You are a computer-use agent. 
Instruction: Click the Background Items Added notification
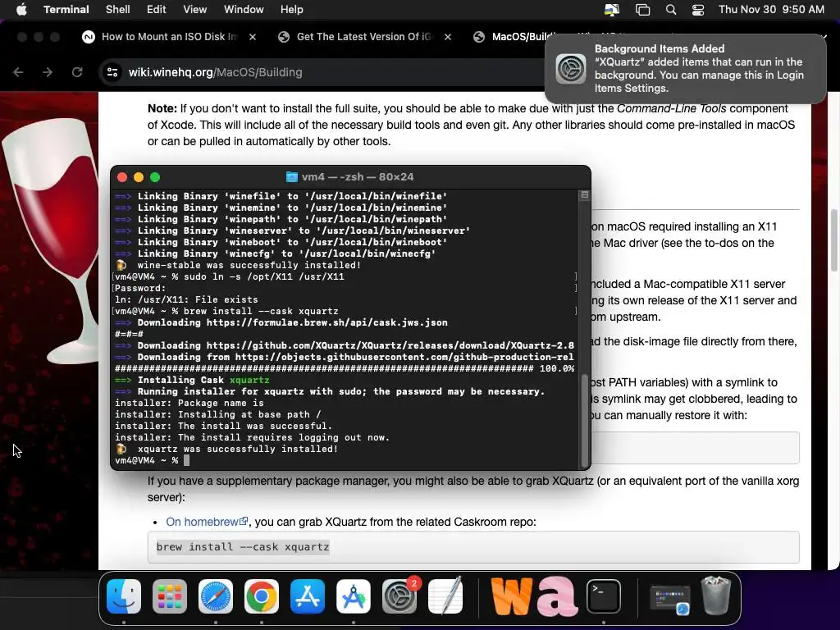point(686,69)
